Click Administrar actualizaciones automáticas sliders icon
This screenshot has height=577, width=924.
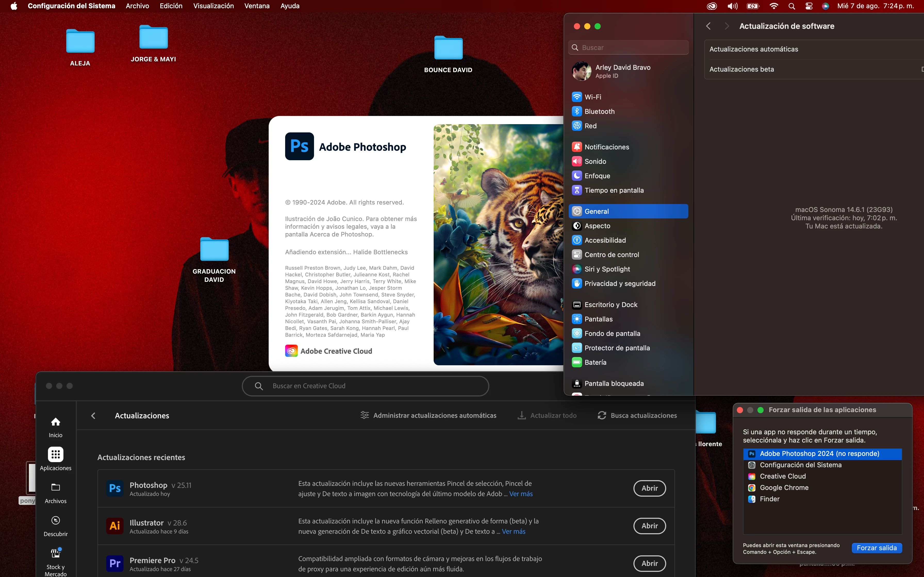tap(365, 415)
